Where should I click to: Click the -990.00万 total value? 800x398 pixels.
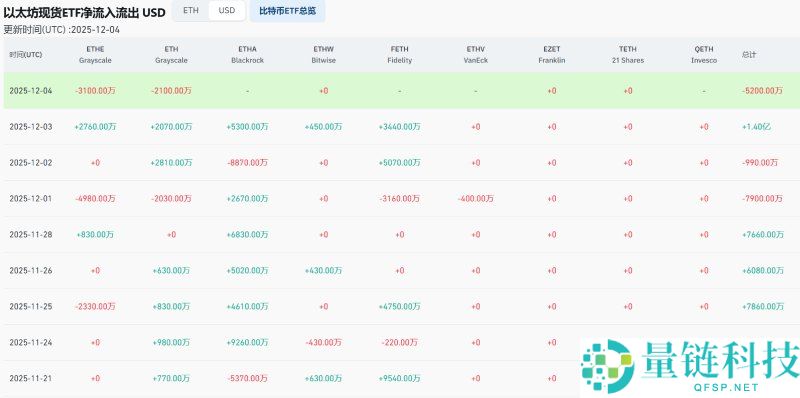(760, 163)
